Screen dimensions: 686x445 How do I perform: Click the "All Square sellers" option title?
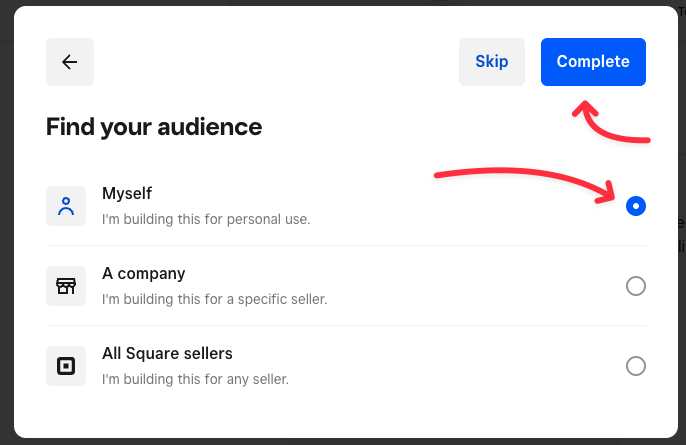[x=167, y=353]
